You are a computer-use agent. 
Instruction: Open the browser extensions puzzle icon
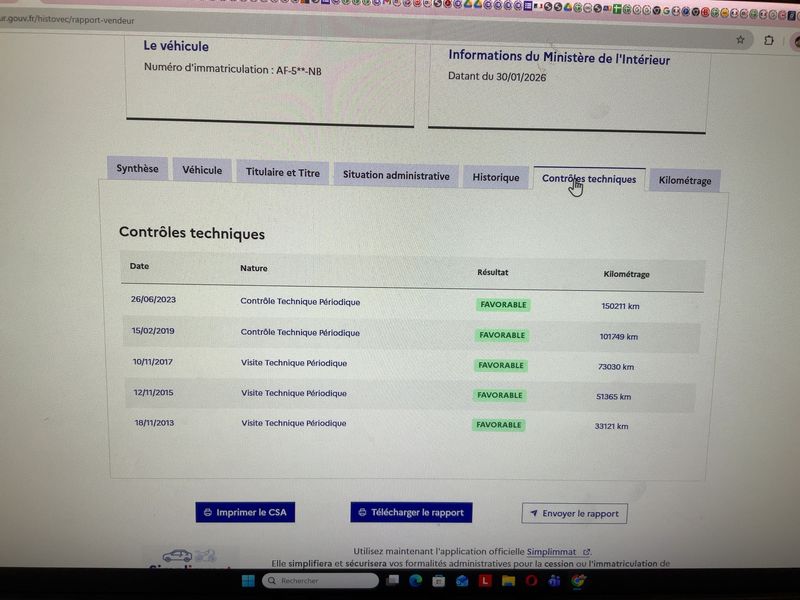(769, 41)
